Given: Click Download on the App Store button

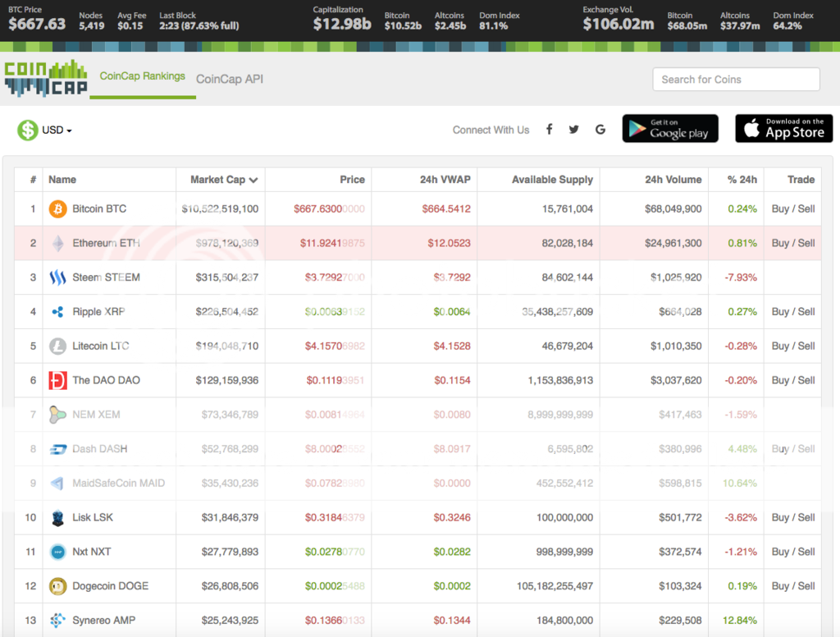Looking at the screenshot, I should (x=783, y=129).
